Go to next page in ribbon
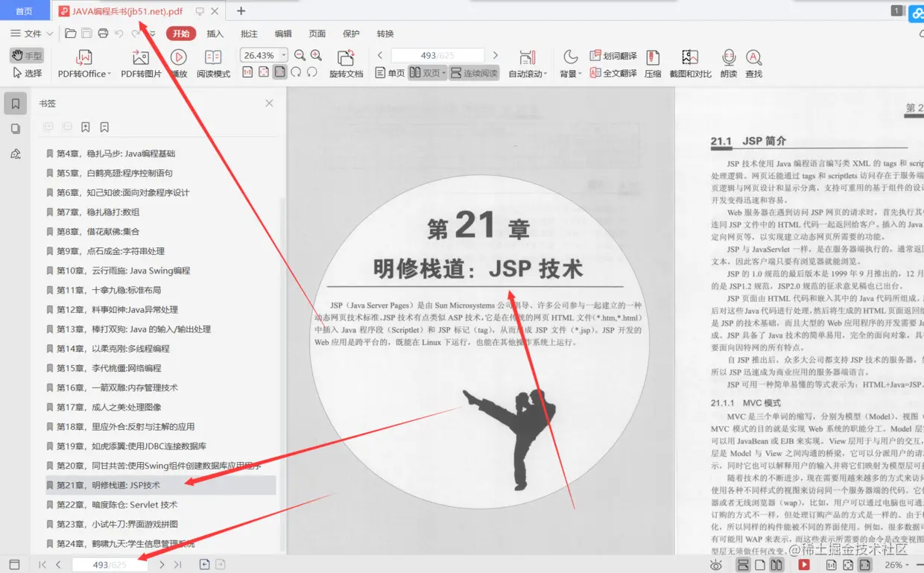The width and height of the screenshot is (924, 573). (x=496, y=55)
